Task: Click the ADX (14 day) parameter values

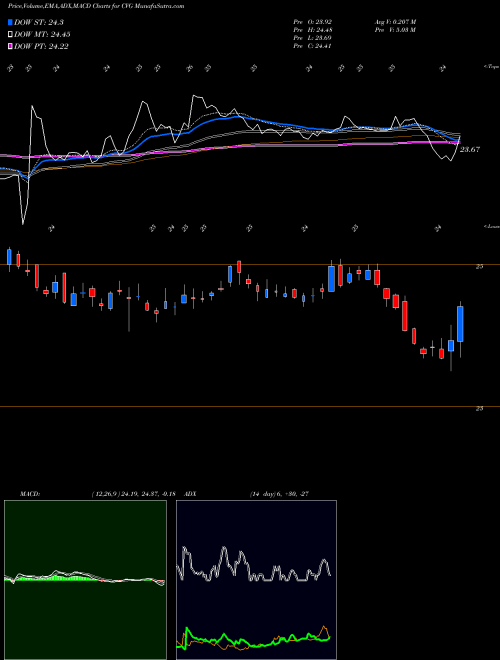Action: pyautogui.click(x=279, y=494)
